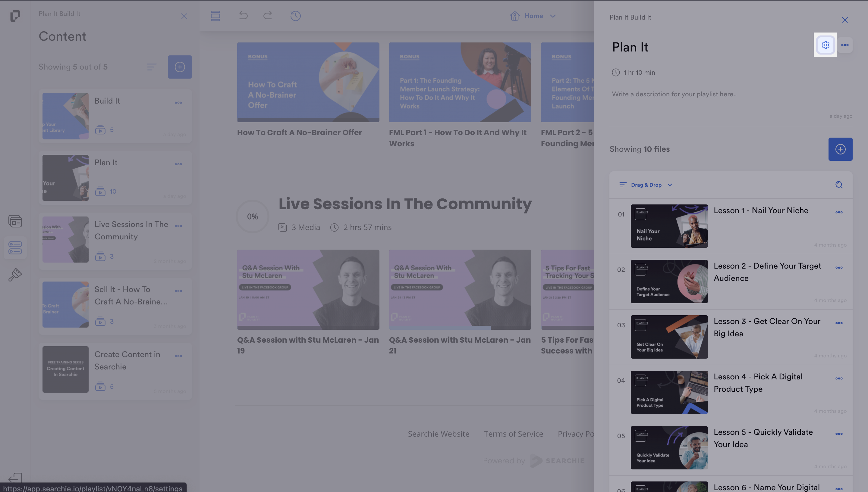Open more options for Lesson 4 - Pick A Digital Product Type
This screenshot has width=868, height=492.
[839, 378]
